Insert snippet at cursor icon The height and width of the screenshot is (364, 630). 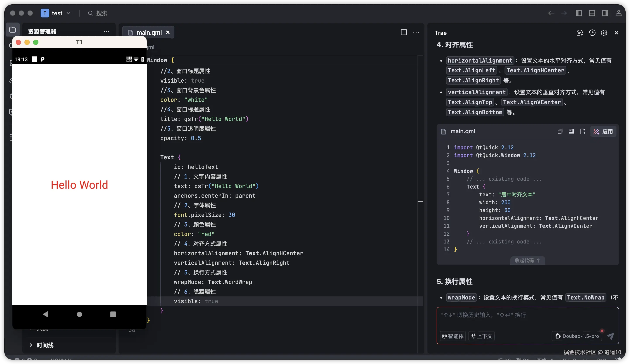(x=571, y=132)
